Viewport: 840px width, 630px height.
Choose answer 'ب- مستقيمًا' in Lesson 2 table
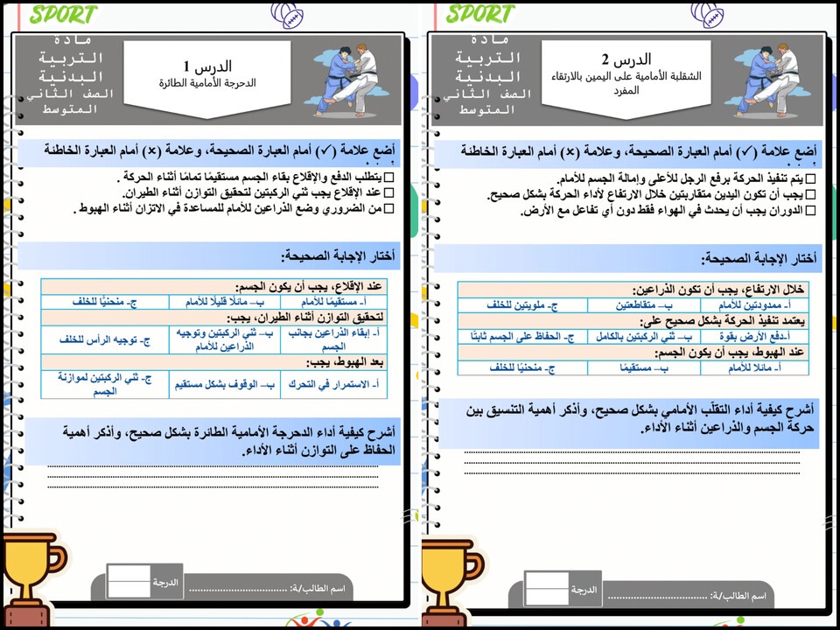[x=644, y=368]
